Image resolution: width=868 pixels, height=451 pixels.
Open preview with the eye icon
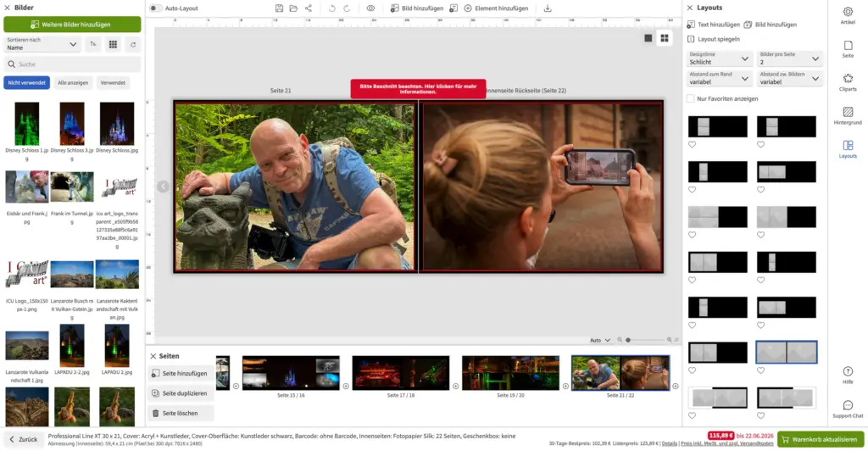point(370,8)
